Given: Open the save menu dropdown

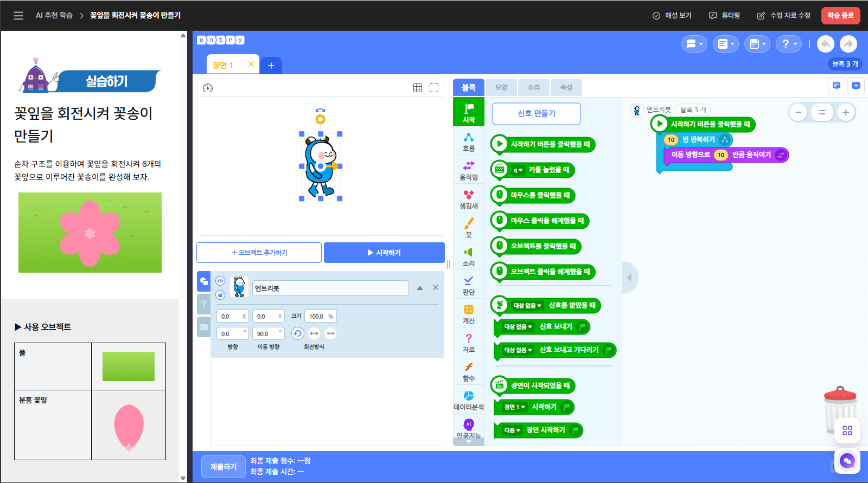Looking at the screenshot, I should (757, 44).
